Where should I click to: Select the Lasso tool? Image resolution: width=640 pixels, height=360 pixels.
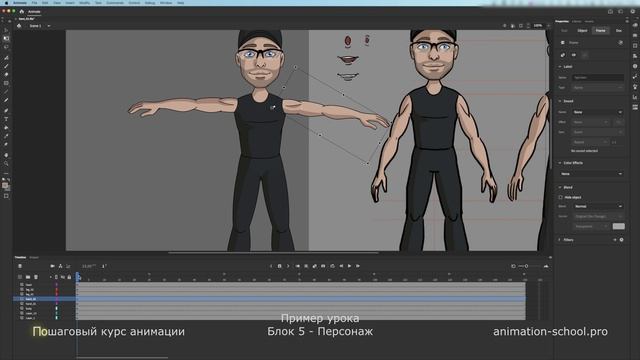click(x=6, y=47)
